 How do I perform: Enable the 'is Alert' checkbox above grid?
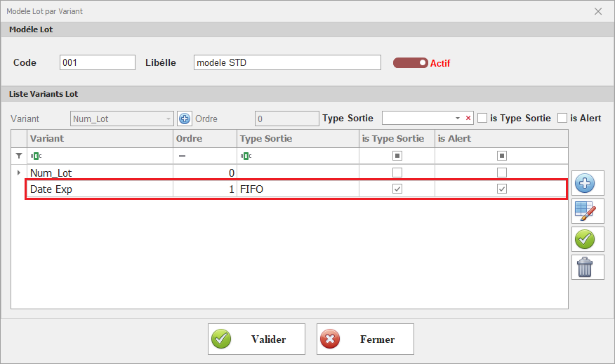(562, 118)
